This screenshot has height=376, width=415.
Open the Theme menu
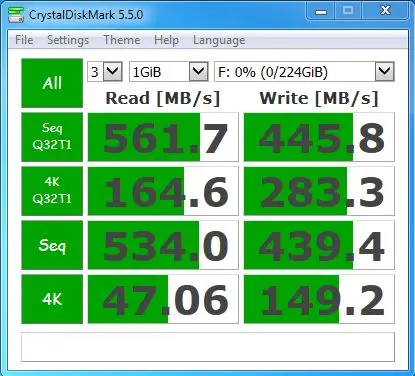click(x=122, y=40)
